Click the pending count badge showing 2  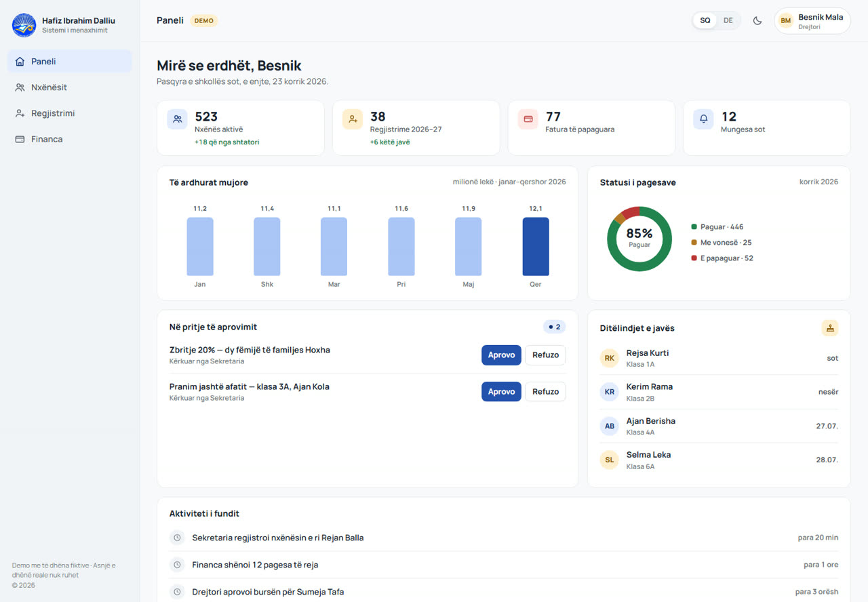click(555, 327)
